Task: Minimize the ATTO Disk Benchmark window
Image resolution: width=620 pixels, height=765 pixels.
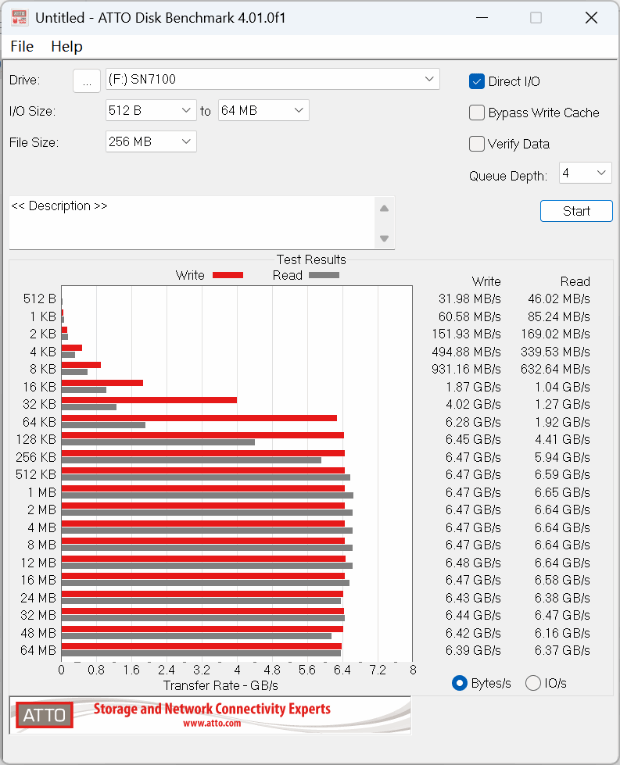Action: click(x=482, y=18)
